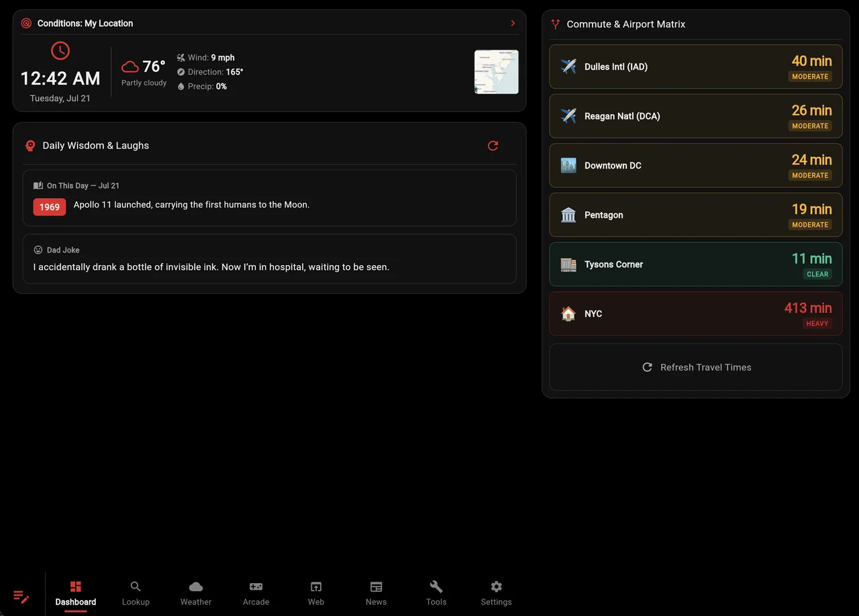Click the airplane icon for Dulles Intl
Viewport: 859px width, 616px height.
(x=568, y=66)
